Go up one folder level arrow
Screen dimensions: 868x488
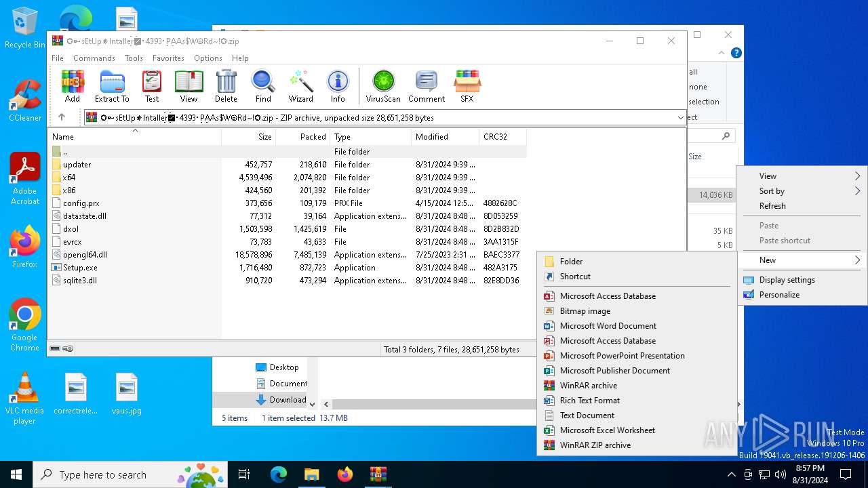pyautogui.click(x=62, y=117)
